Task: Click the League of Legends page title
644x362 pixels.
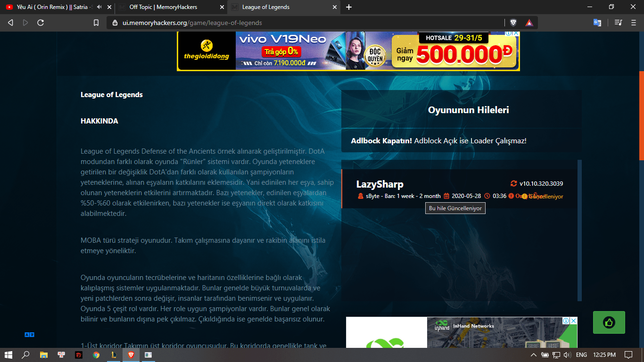Action: [112, 95]
